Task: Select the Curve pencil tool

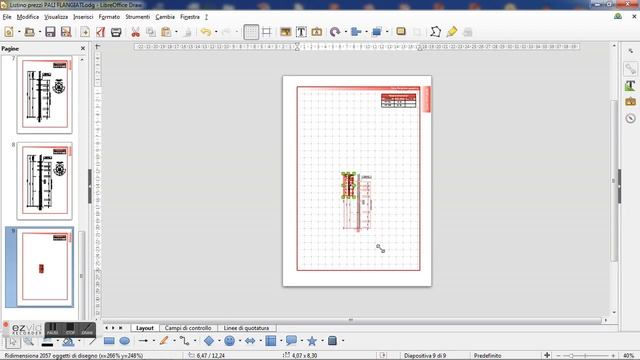Action: point(164,341)
